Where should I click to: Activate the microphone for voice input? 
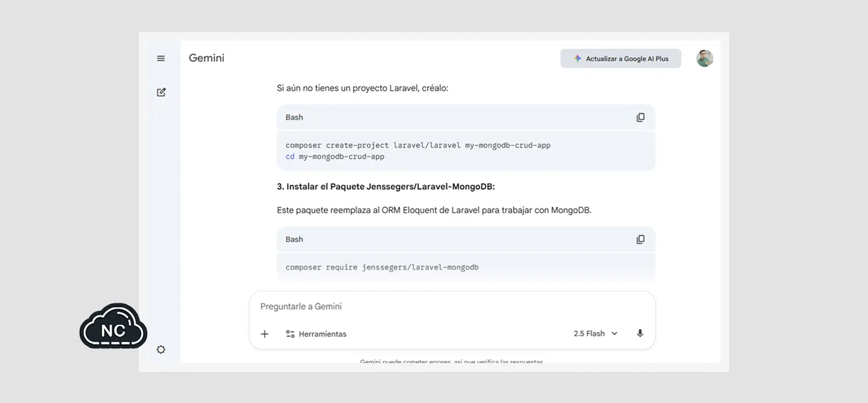tap(639, 334)
